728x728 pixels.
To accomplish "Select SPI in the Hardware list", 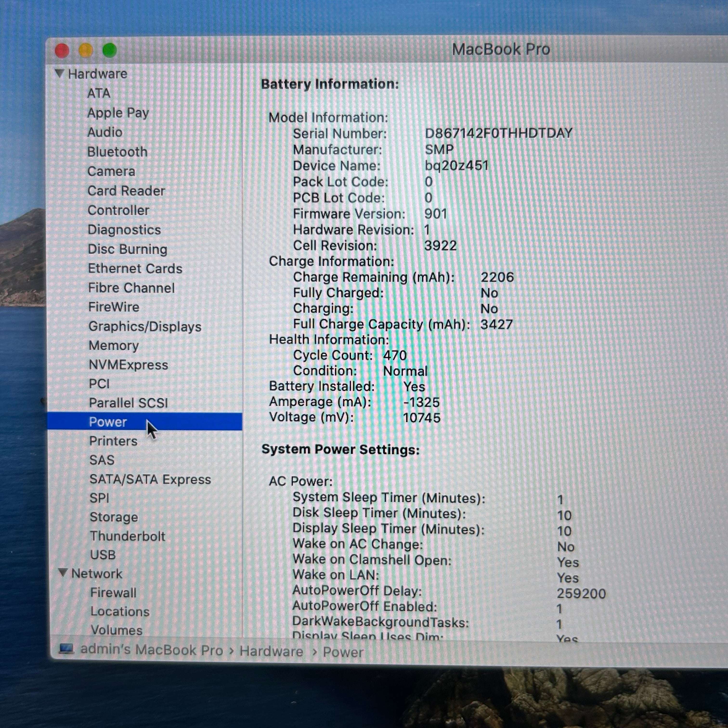I will coord(99,498).
